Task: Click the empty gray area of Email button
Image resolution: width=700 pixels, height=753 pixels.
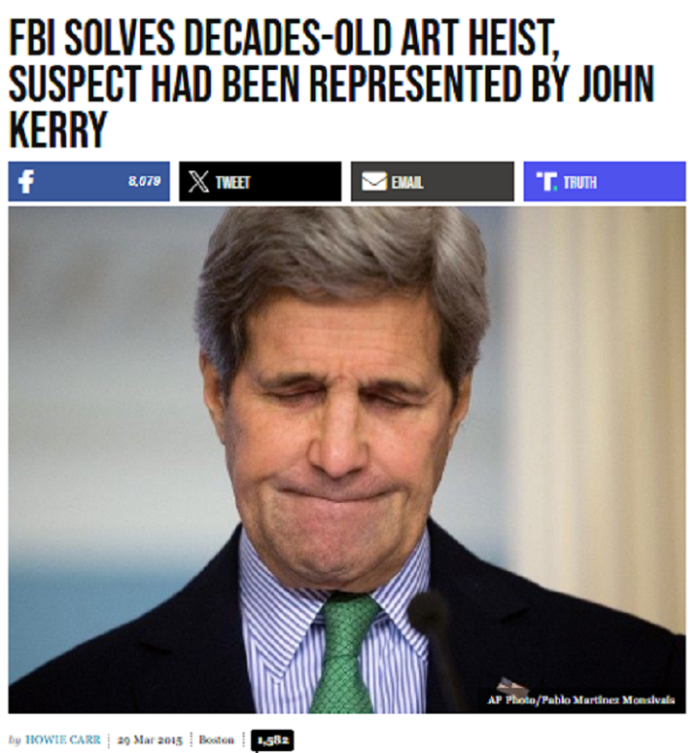Action: tap(468, 182)
